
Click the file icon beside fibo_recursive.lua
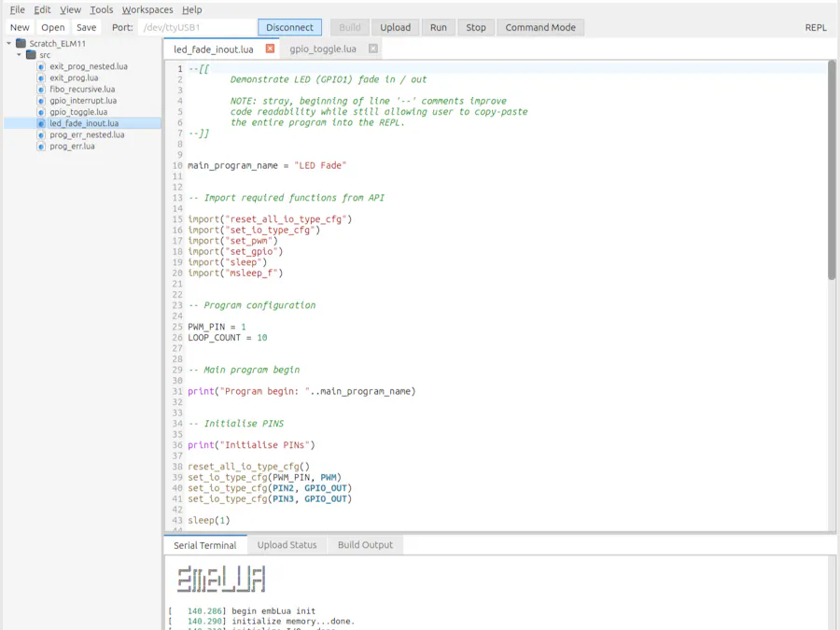pyautogui.click(x=41, y=90)
